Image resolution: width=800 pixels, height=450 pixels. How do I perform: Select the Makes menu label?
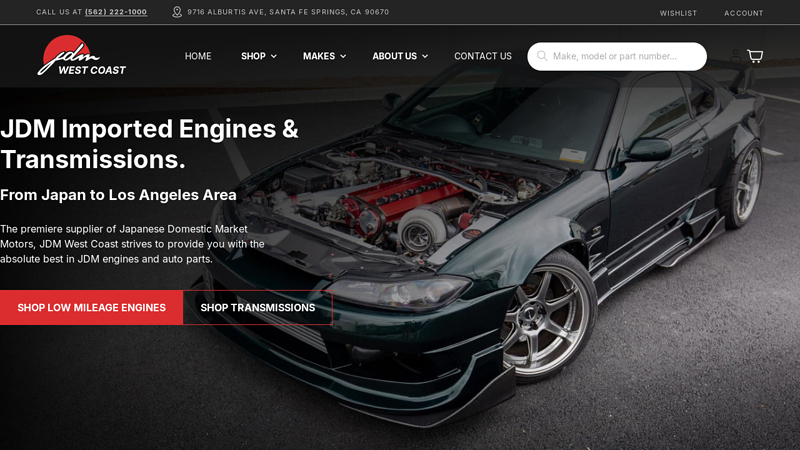319,56
